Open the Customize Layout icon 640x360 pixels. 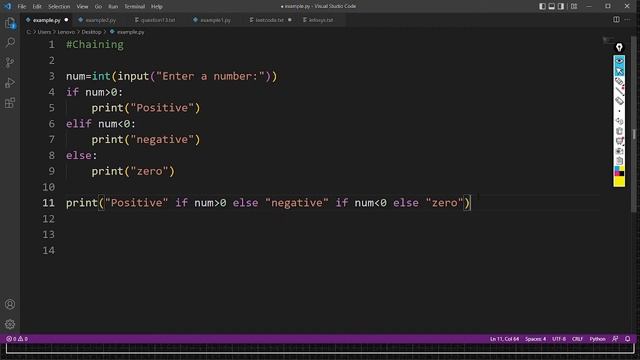point(574,6)
